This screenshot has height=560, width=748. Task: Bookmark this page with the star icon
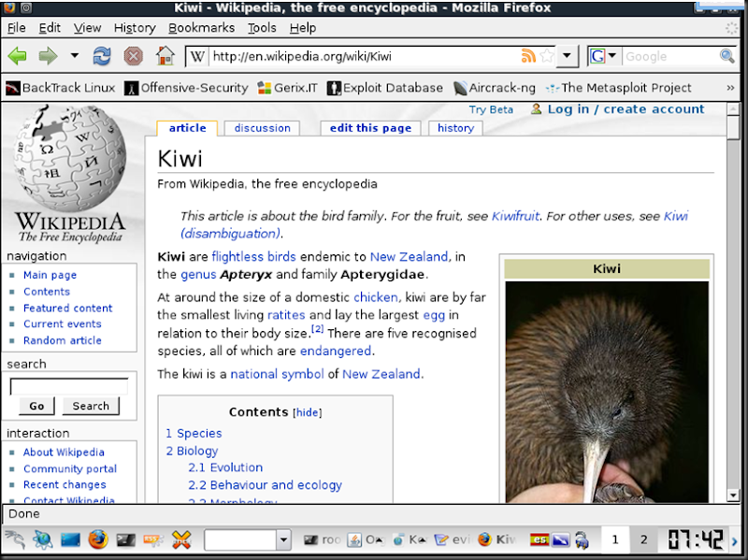click(547, 56)
